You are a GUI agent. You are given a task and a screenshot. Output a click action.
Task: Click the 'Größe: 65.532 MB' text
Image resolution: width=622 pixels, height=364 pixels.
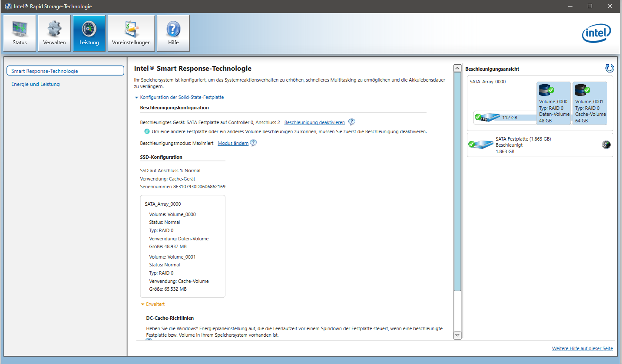(168, 289)
